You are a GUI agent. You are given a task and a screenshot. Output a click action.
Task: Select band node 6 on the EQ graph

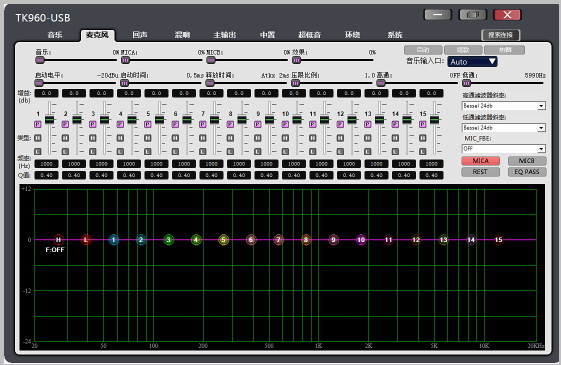point(251,239)
